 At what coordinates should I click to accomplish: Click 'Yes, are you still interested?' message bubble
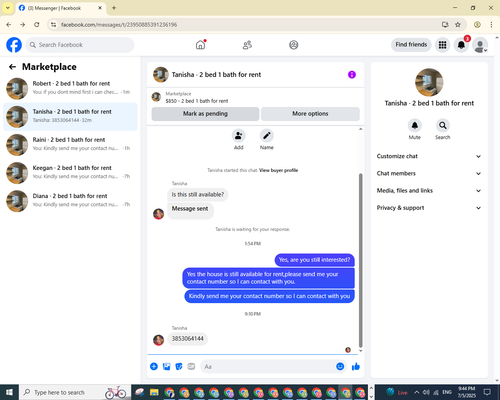(314, 260)
